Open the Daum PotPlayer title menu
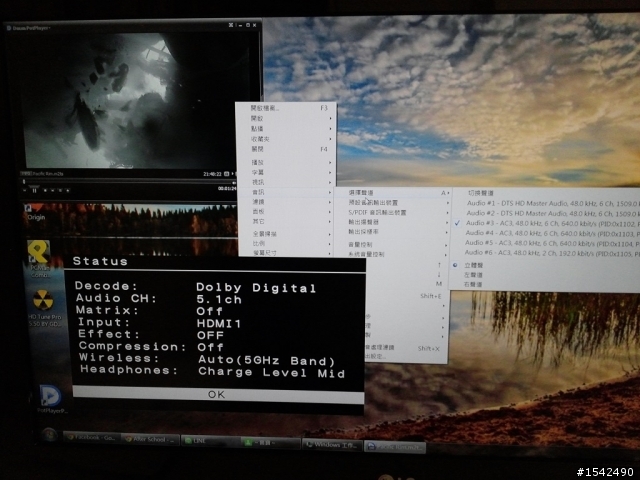The image size is (640, 480). 29,28
